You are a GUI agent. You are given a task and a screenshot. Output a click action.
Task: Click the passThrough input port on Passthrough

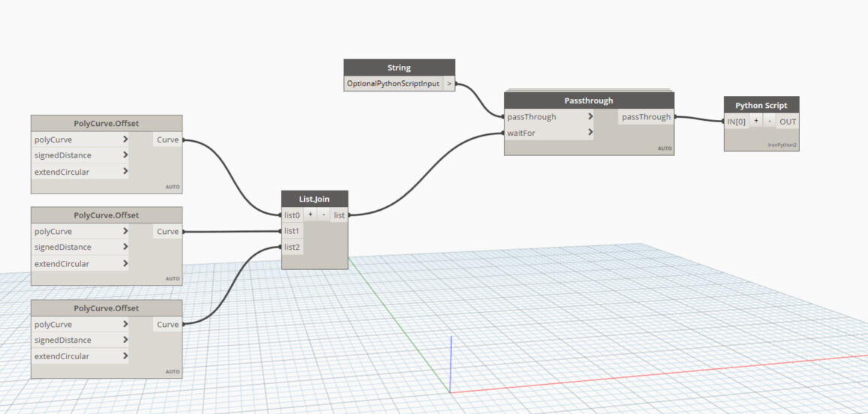[x=532, y=117]
